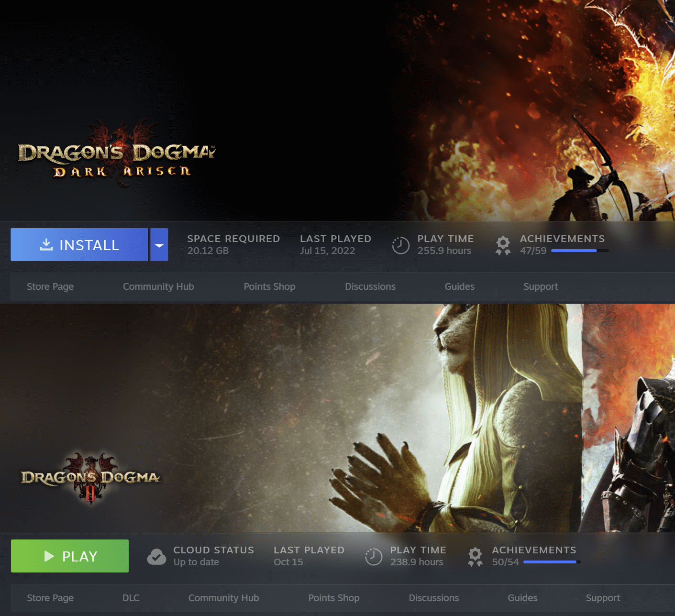Click the green Play button for Dragon's Dogma 2
The width and height of the screenshot is (675, 616).
pos(70,556)
